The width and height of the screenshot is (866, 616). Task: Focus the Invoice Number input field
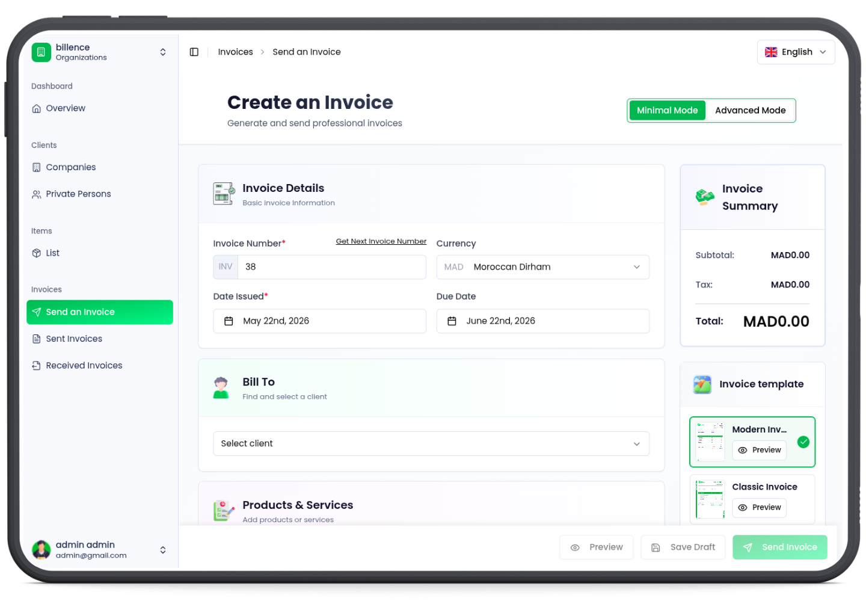click(x=332, y=267)
